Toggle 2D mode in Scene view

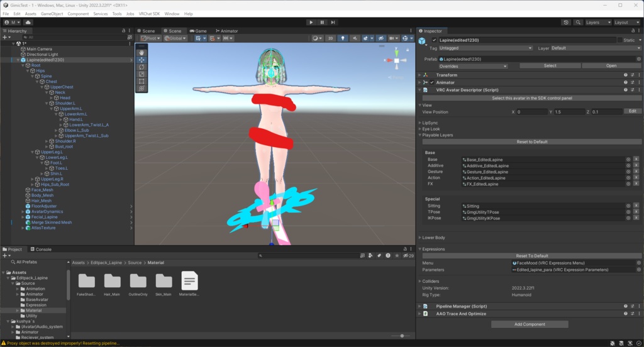(330, 38)
